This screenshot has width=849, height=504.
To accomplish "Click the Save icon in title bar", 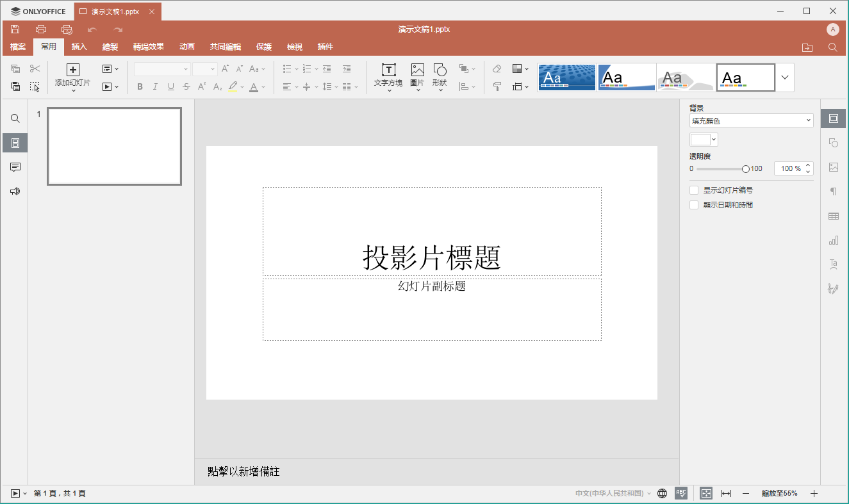I will [15, 29].
